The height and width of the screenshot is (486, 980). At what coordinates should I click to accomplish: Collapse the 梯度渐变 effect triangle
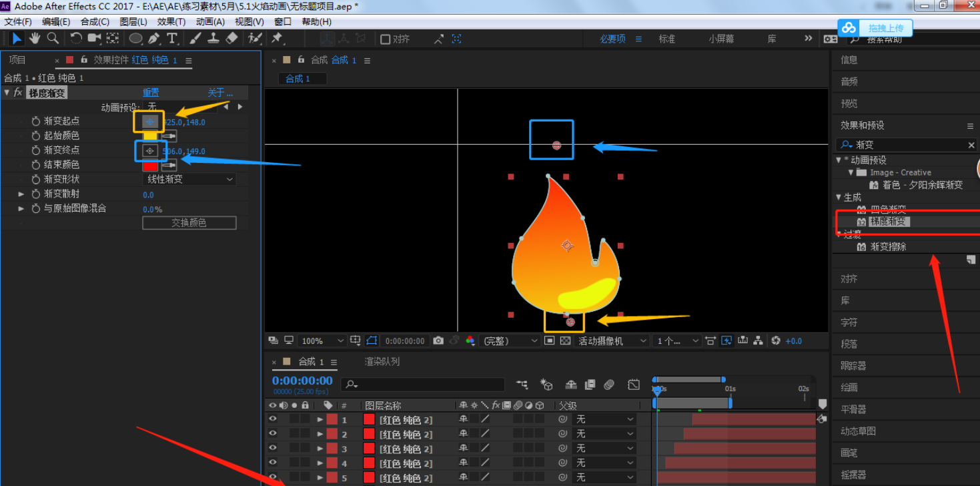click(7, 93)
